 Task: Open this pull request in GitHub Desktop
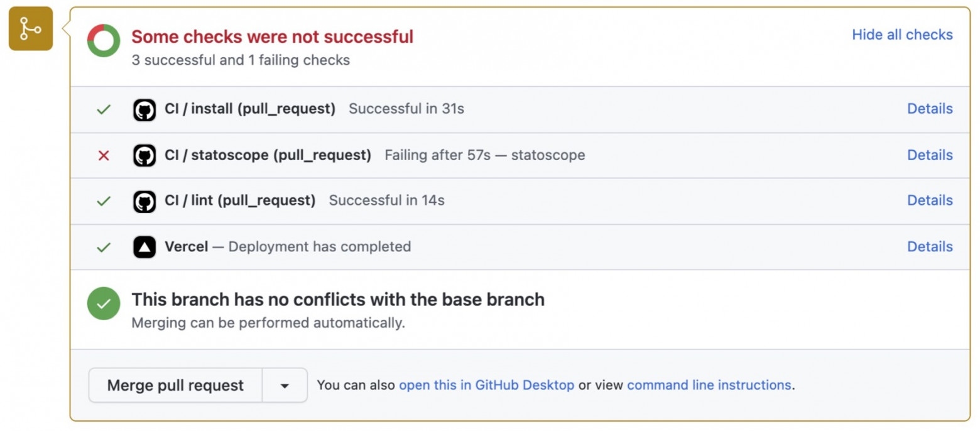487,386
